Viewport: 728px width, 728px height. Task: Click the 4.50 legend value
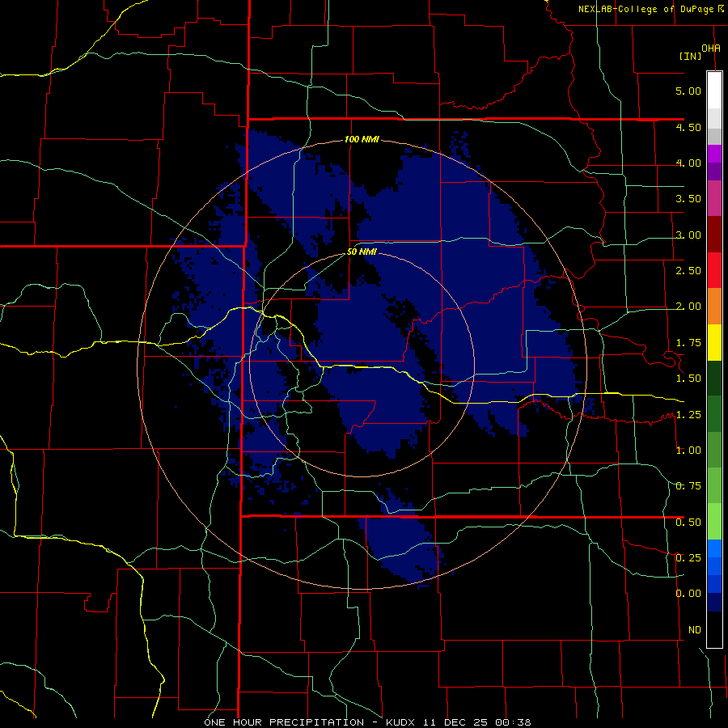tap(688, 127)
